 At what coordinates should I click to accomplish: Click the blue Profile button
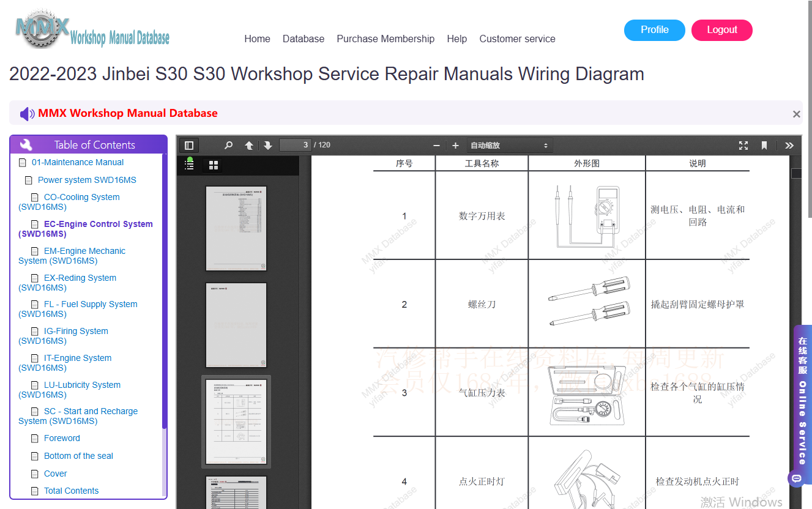pos(655,30)
